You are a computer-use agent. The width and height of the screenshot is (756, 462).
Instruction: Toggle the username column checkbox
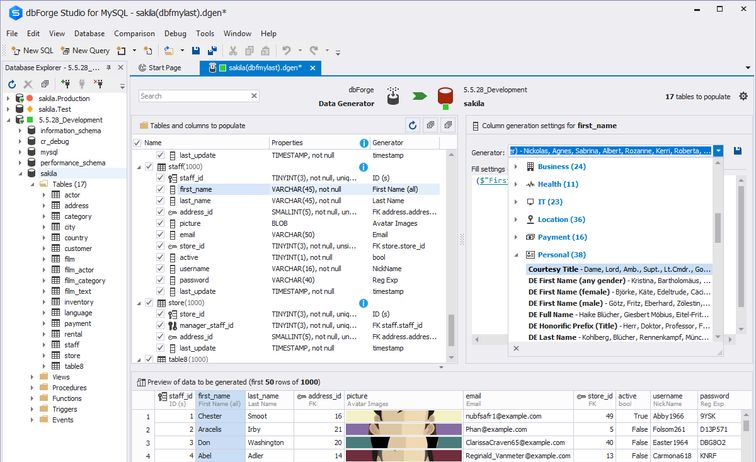coord(160,269)
